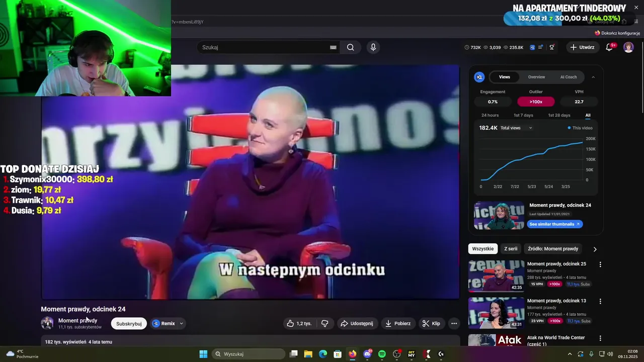Click the vidIQ video thumbnail preview
644x362 pixels.
point(499,215)
